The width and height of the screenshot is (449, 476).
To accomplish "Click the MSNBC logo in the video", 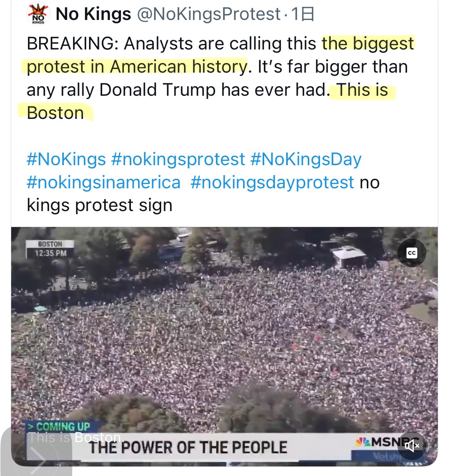I will [383, 442].
